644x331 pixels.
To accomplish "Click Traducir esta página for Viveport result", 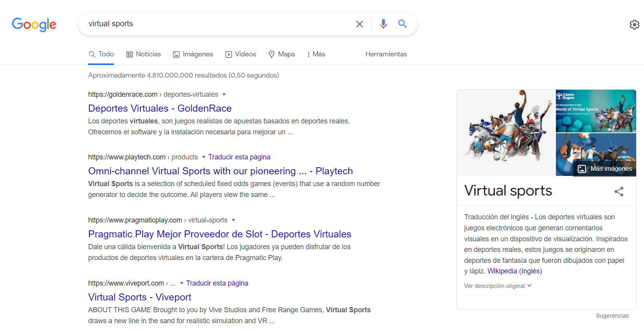I will tap(217, 283).
